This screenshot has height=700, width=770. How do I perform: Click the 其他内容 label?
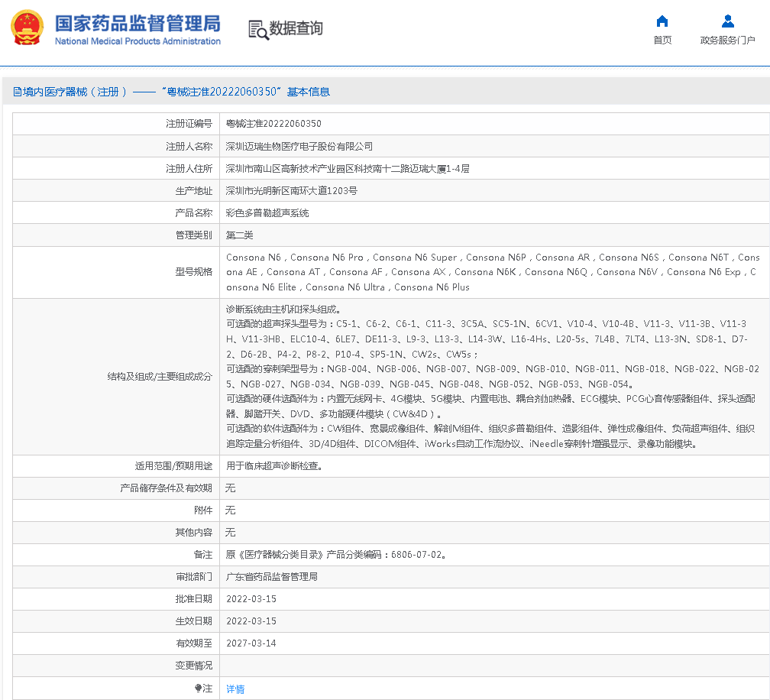pyautogui.click(x=194, y=532)
